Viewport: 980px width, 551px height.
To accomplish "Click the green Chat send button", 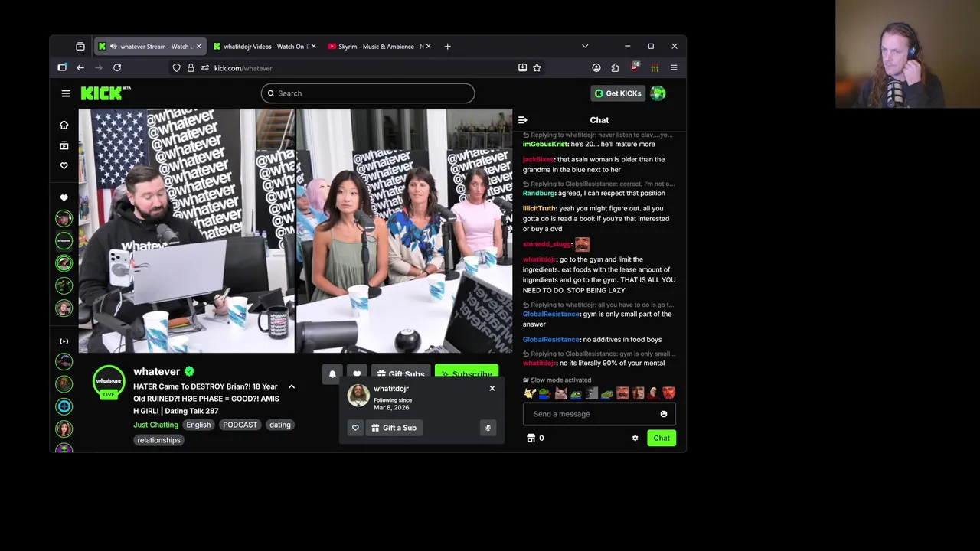I will point(661,438).
